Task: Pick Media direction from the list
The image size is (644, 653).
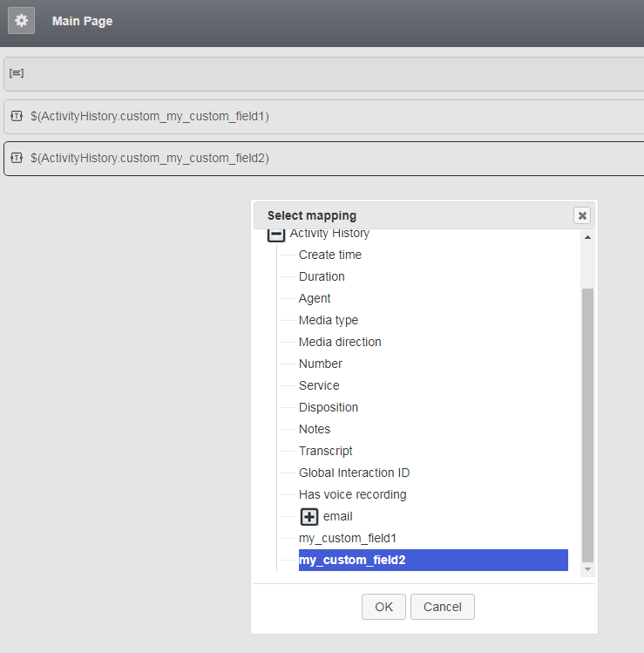Action: click(340, 342)
